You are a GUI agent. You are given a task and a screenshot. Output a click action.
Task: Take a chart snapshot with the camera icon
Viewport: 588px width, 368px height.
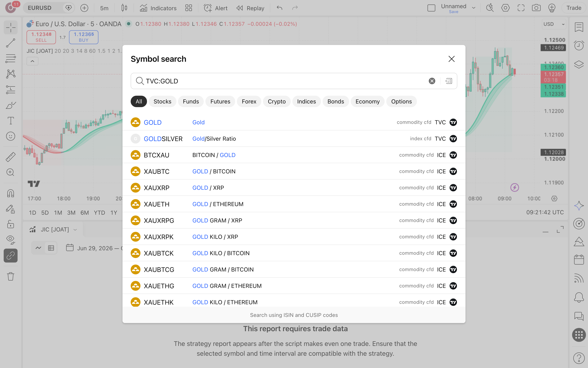coord(536,8)
